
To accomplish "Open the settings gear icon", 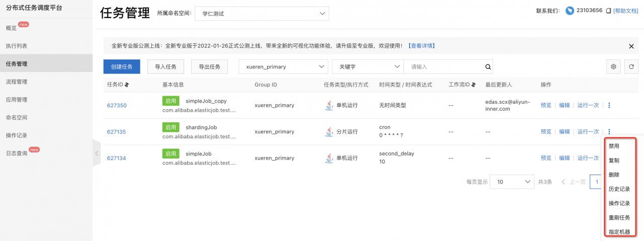I will point(613,66).
